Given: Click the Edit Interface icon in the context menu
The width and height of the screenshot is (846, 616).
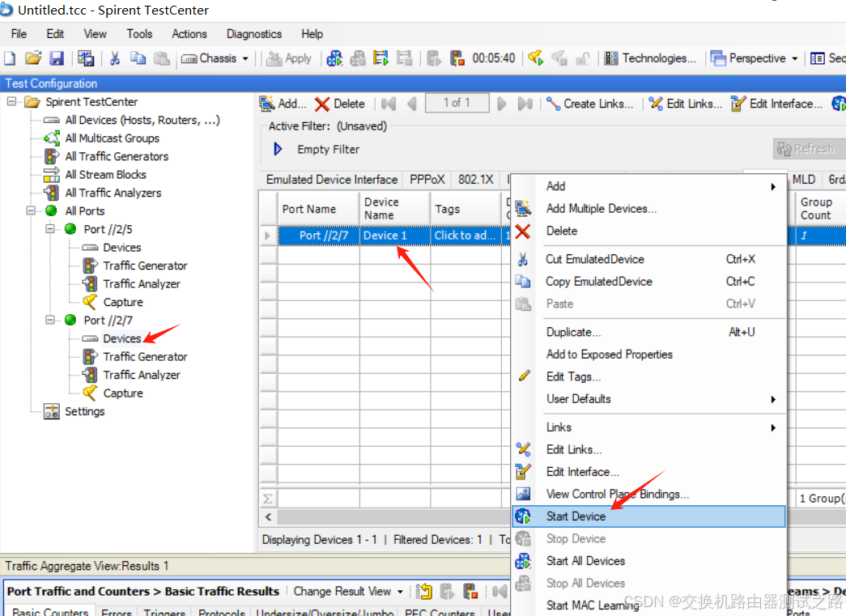Looking at the screenshot, I should coord(523,471).
